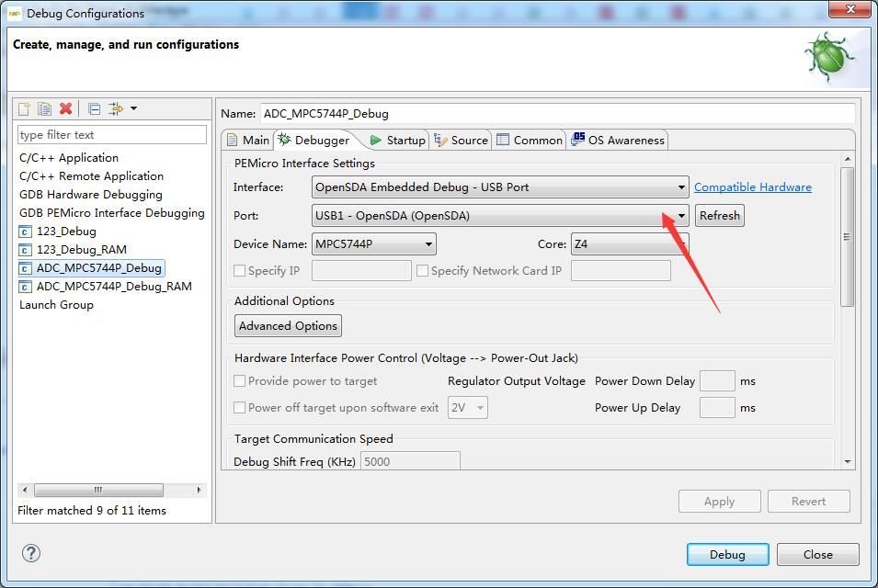Click the Name input field

pyautogui.click(x=558, y=114)
